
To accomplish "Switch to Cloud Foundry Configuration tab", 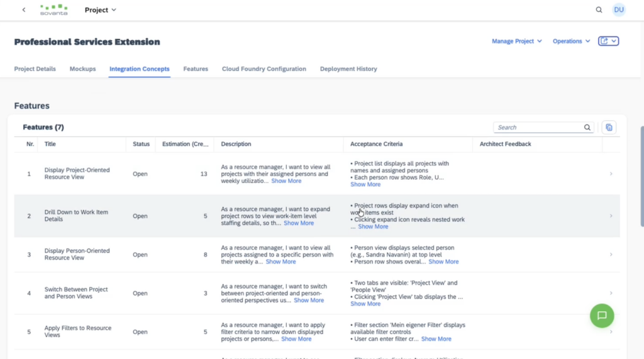I will [264, 69].
